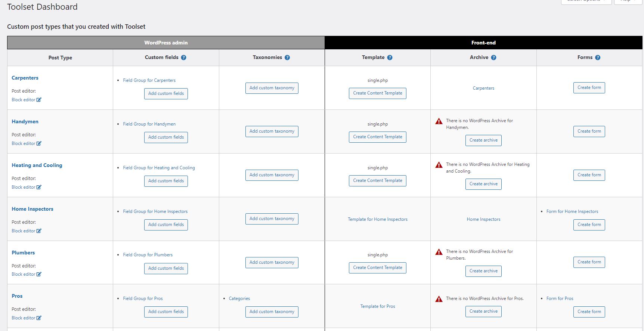Add custom fields to Plumbers
This screenshot has height=331, width=644.
(x=166, y=268)
